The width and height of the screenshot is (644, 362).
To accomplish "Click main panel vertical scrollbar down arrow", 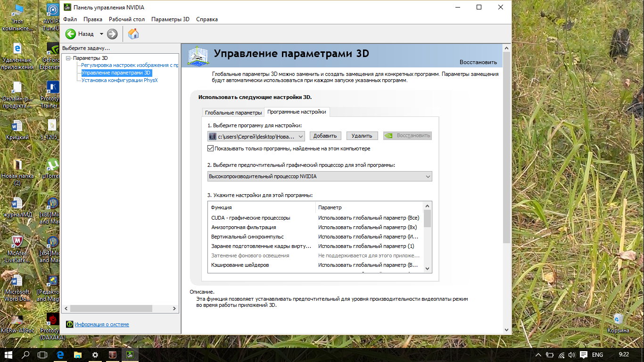I will (507, 330).
